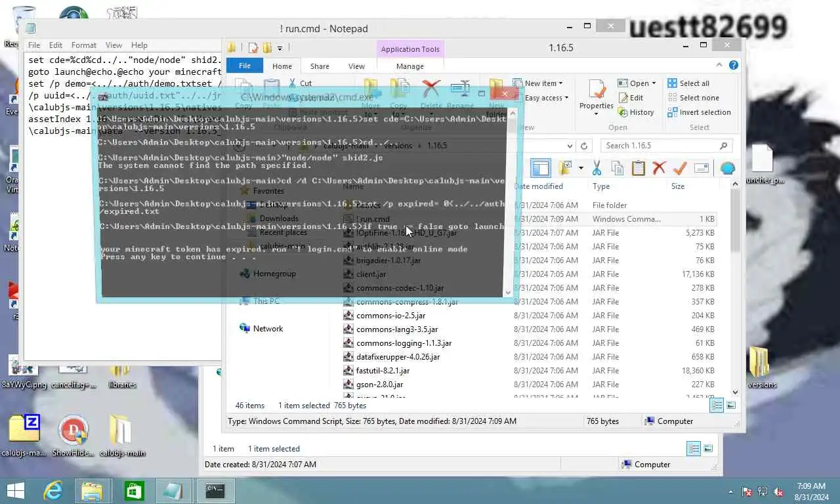Image resolution: width=840 pixels, height=504 pixels.
Task: Click Select none in ribbon
Action: point(693,98)
